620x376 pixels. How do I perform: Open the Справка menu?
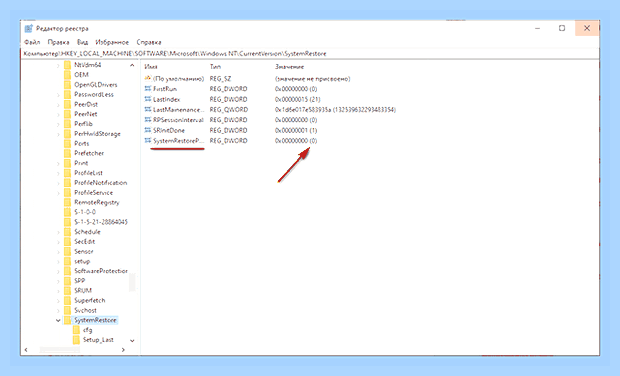point(149,42)
